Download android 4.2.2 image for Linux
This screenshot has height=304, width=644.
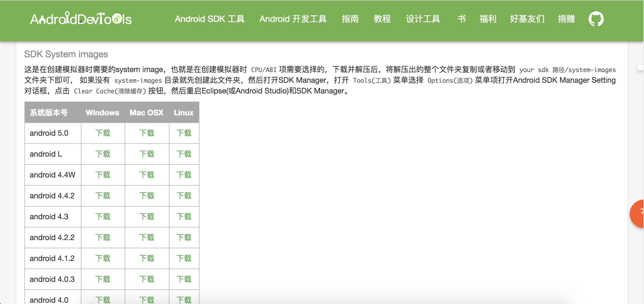coord(184,237)
